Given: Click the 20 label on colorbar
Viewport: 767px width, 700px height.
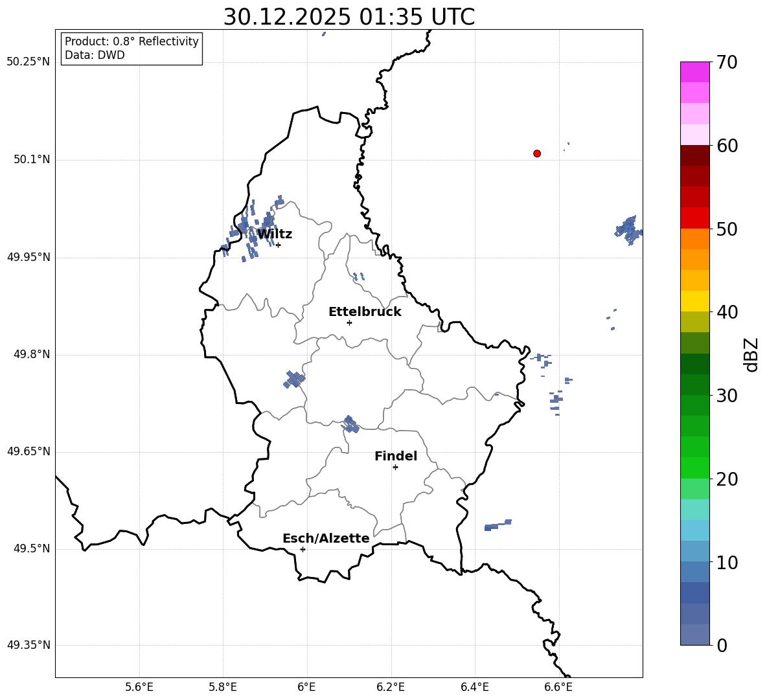Looking at the screenshot, I should (x=726, y=479).
